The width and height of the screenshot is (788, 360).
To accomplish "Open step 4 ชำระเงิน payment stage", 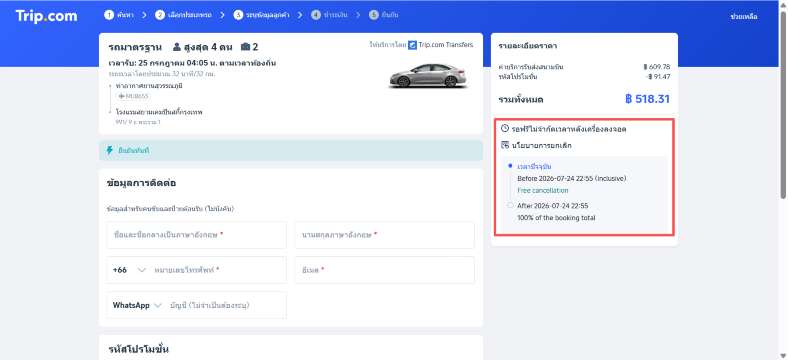I will (x=329, y=15).
